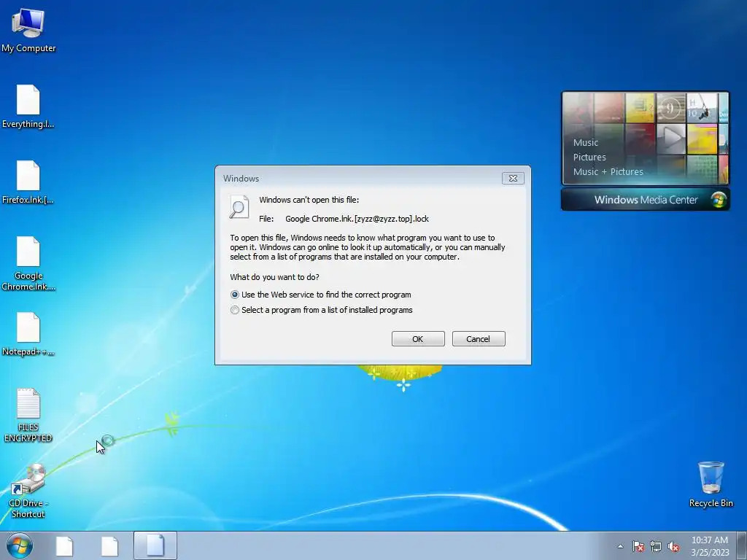Open the Windows Start orb

tap(20, 545)
